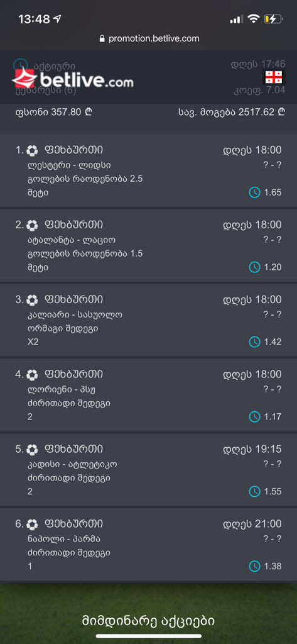Tap the clock icon beside odds 1.20
The image size is (297, 644).
255,267
